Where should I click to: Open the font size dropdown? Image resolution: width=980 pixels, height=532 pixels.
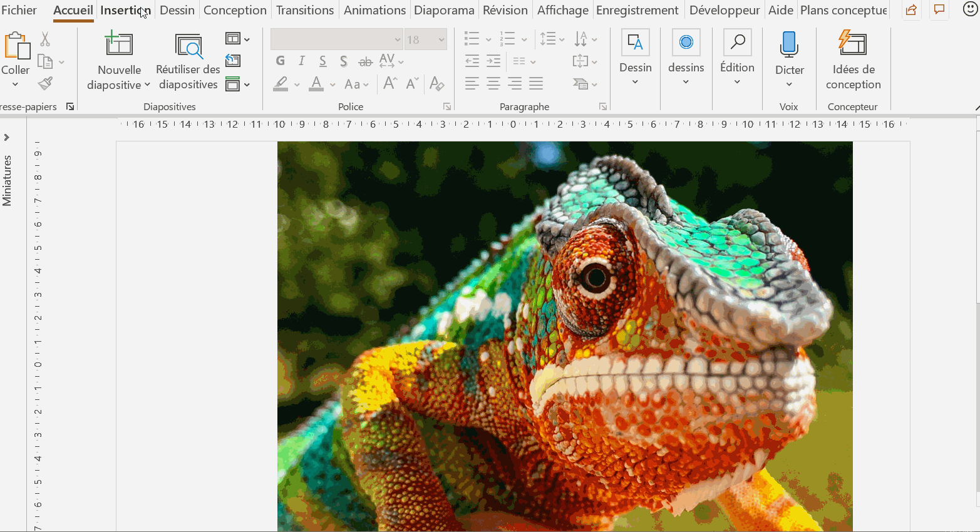(441, 40)
